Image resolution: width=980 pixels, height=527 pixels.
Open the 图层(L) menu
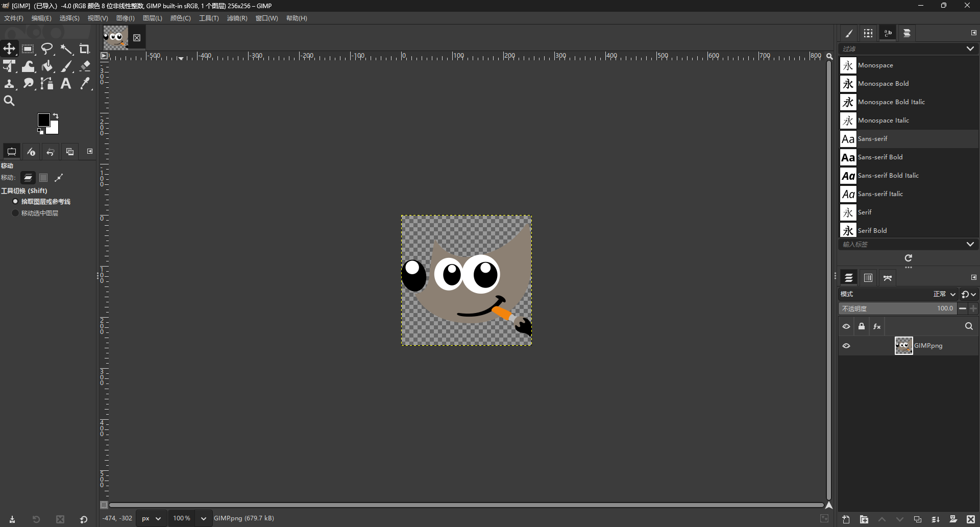[153, 18]
